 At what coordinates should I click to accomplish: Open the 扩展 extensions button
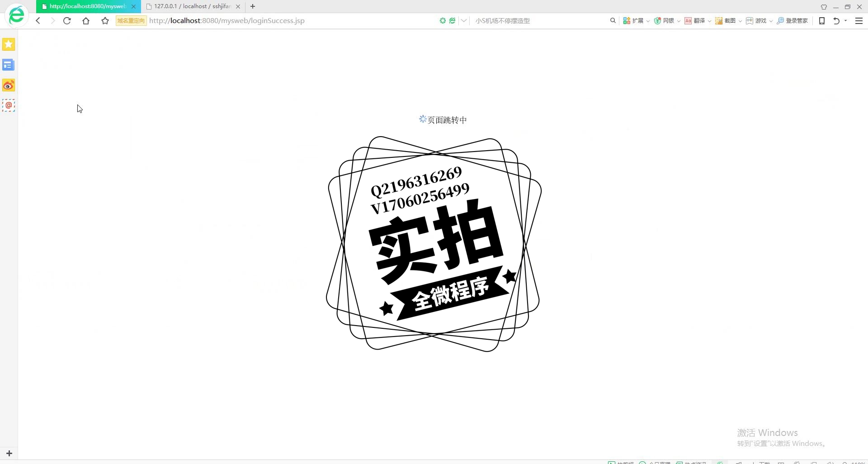click(633, 21)
